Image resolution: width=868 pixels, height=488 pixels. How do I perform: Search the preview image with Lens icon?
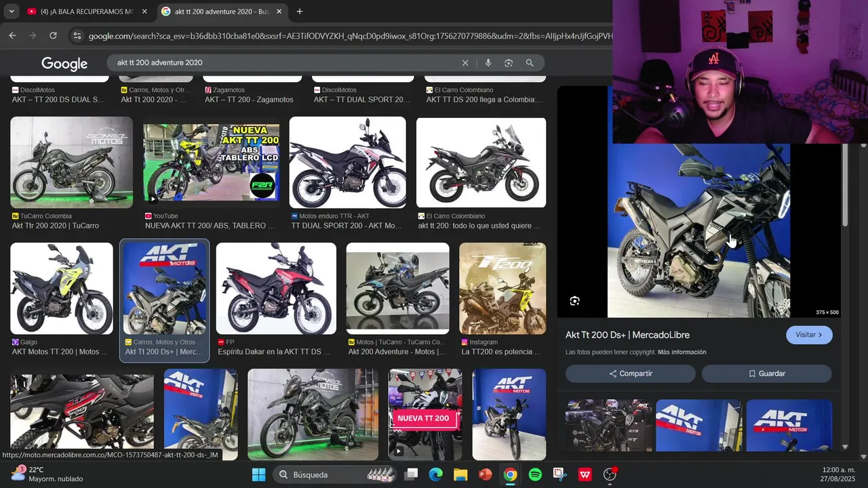(574, 301)
